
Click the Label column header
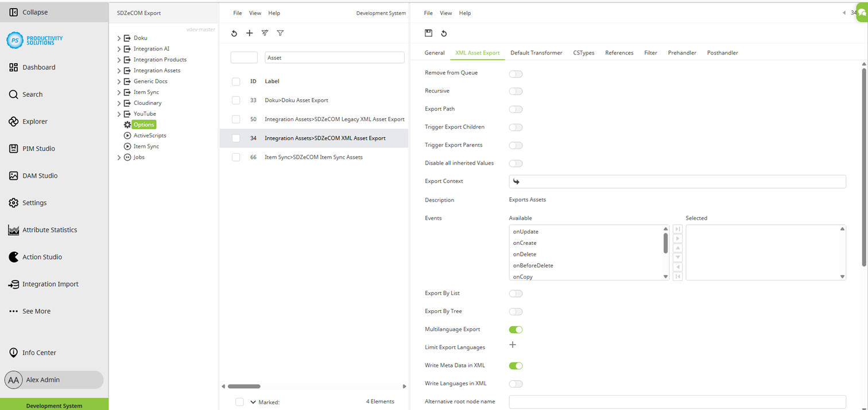pos(272,81)
